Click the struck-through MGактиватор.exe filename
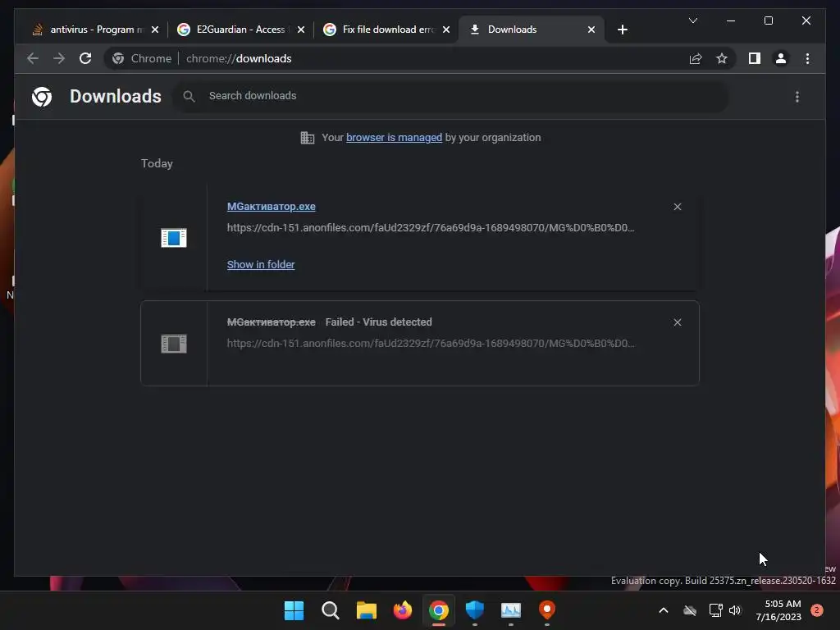 coord(271,322)
